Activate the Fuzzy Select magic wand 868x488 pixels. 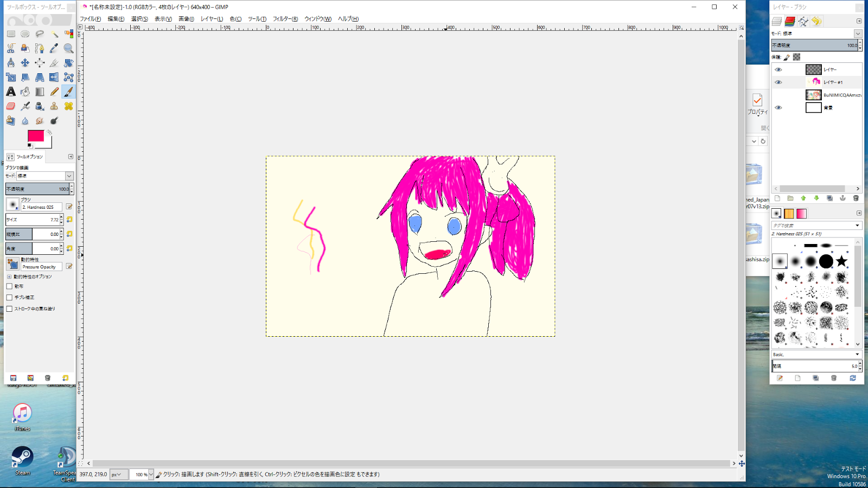pos(54,34)
